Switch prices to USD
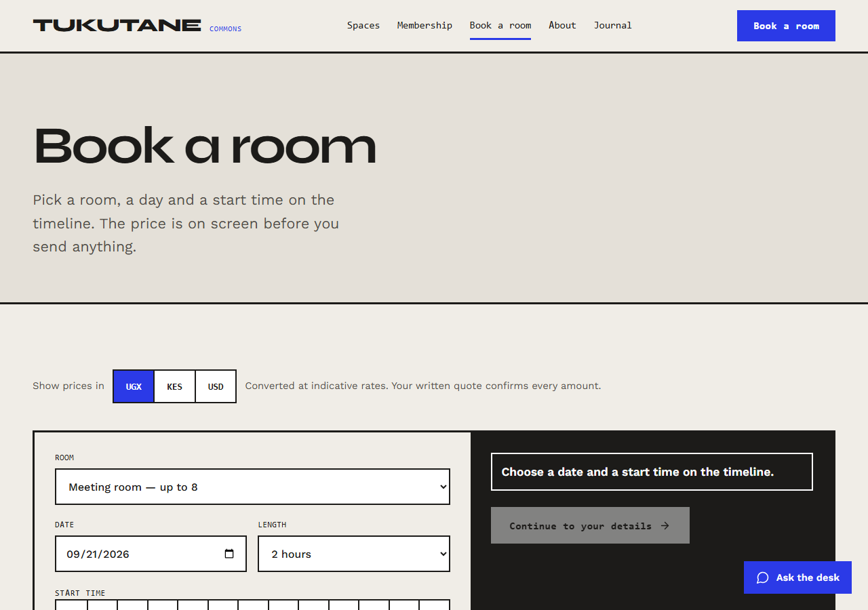Viewport: 868px width, 610px height. pyautogui.click(x=216, y=386)
